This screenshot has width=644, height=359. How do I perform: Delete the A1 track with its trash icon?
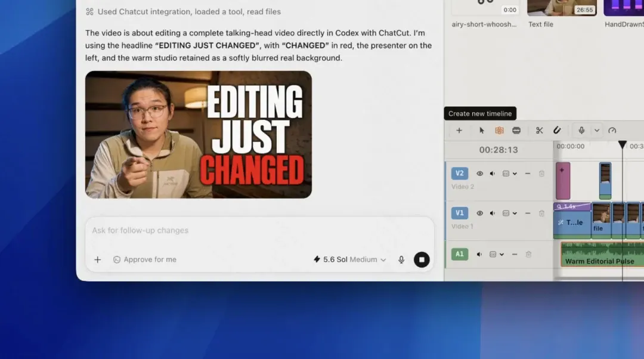[528, 255]
